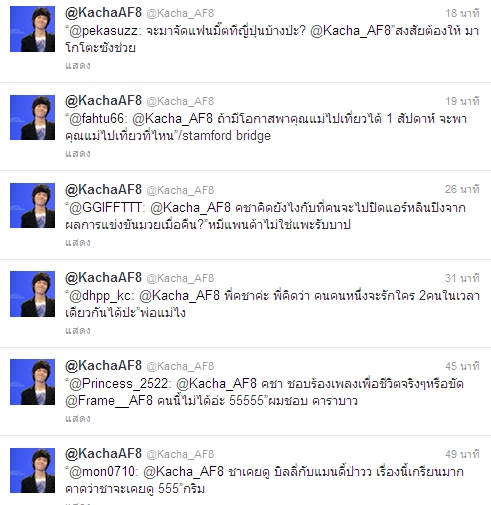
Task: Expand the @GGIFFTTT tweet via แสดง
Action: 78,243
